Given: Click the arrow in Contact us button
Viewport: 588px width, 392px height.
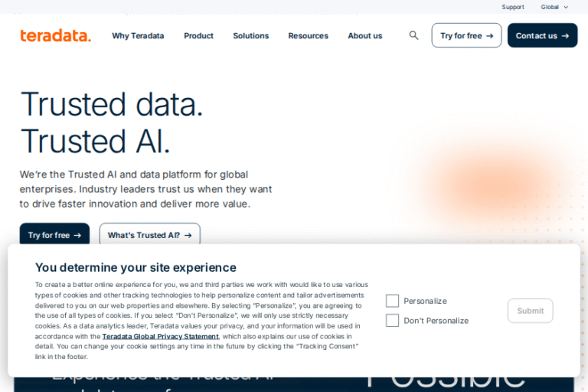Looking at the screenshot, I should [565, 36].
